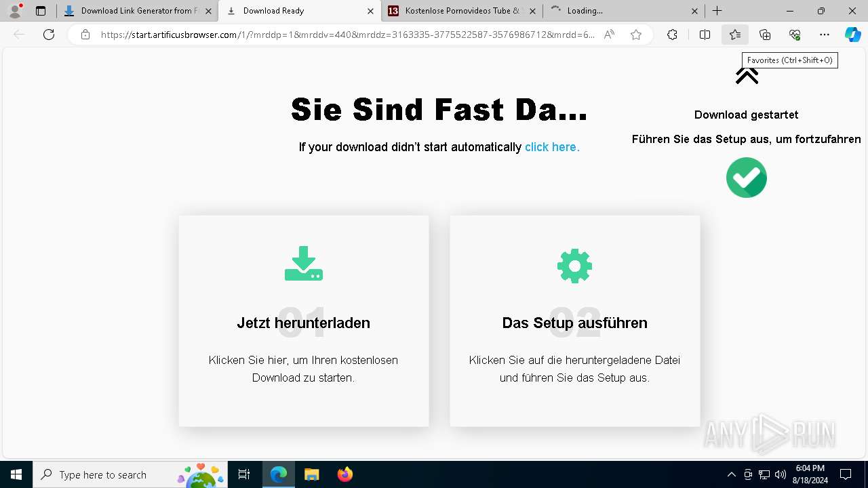Click the green checkmark circle icon
The height and width of the screenshot is (488, 868).
[747, 178]
